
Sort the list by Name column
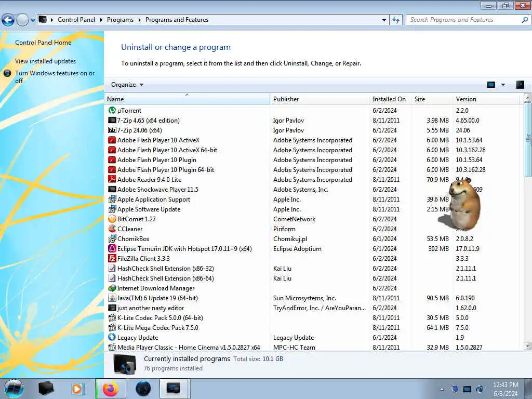pyautogui.click(x=187, y=99)
